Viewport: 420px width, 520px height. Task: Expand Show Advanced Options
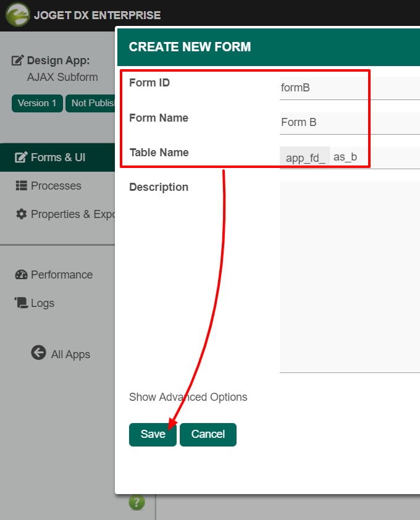[188, 397]
